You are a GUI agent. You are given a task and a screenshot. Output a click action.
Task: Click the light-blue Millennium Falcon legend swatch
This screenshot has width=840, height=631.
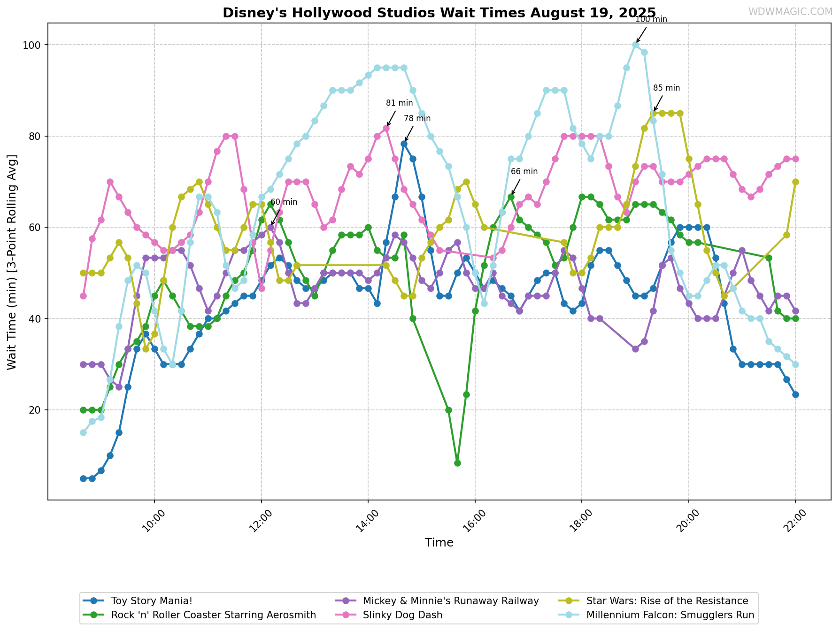click(x=569, y=615)
